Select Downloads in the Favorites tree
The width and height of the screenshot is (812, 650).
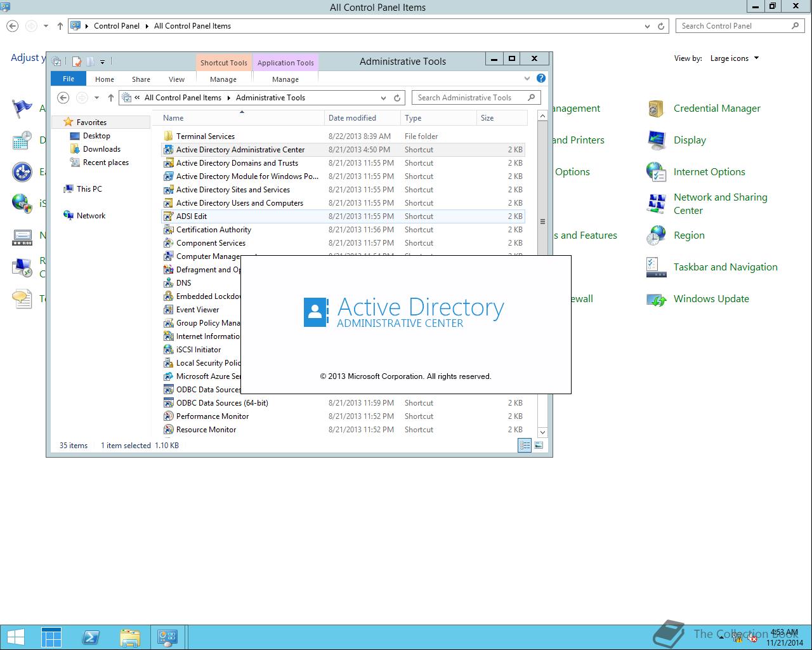coord(101,149)
